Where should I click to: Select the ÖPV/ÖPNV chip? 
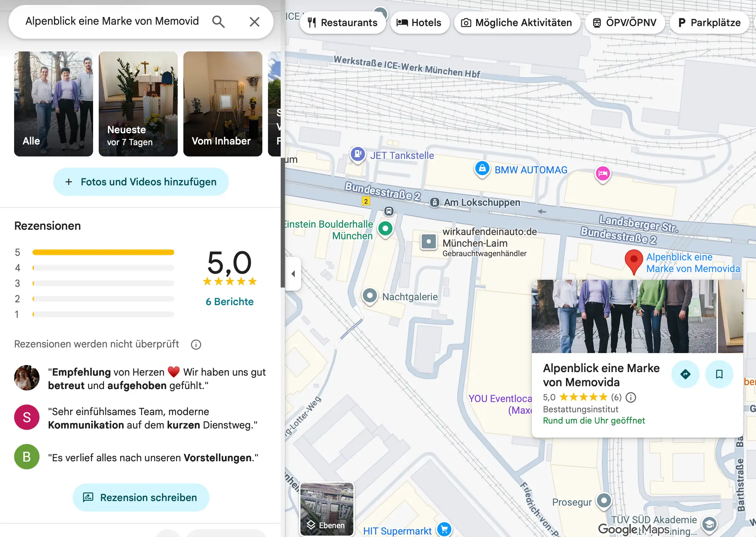click(x=625, y=23)
